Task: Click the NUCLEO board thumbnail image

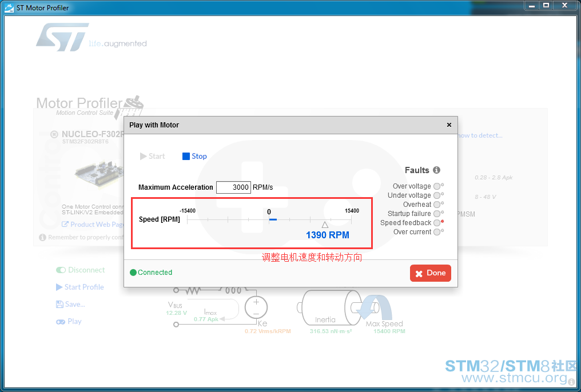Action: pyautogui.click(x=99, y=173)
